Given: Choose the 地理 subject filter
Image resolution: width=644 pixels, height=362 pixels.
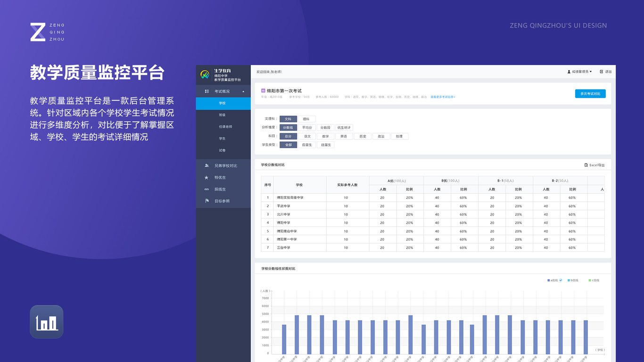Looking at the screenshot, I should tap(399, 136).
